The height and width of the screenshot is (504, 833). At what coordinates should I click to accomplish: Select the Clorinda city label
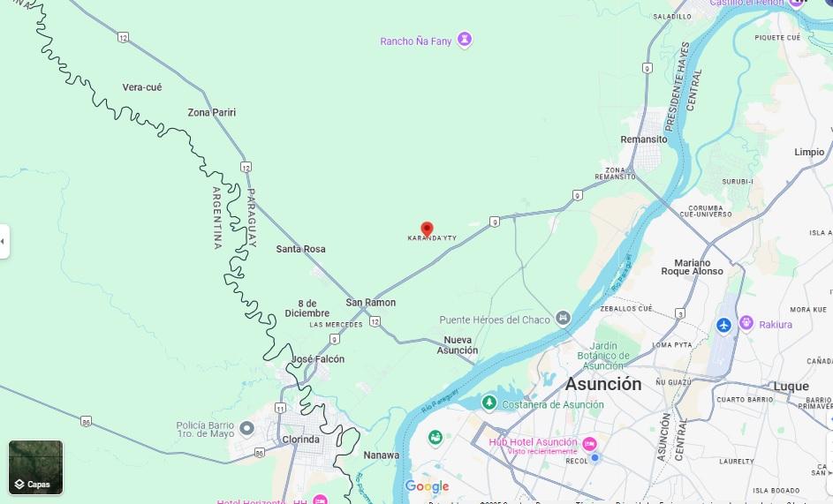coord(300,440)
